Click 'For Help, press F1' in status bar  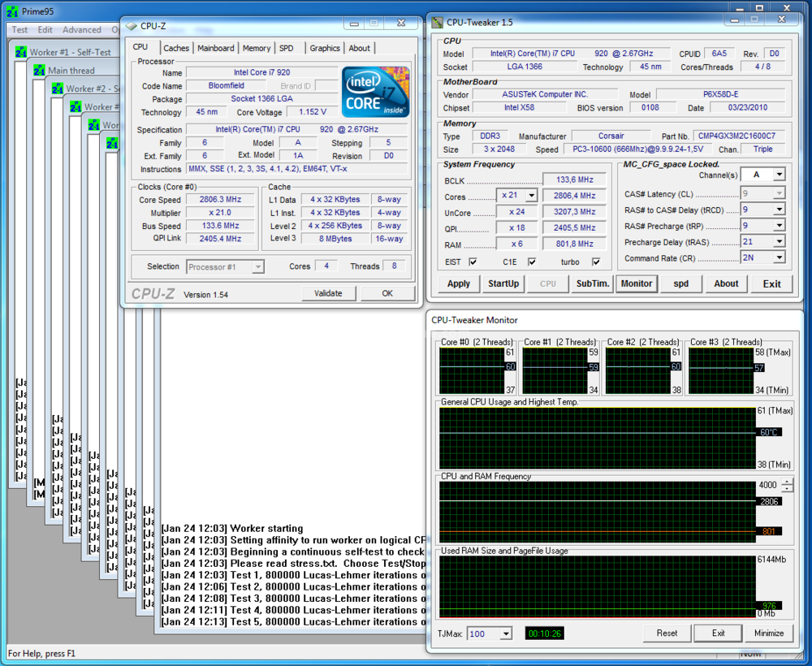(41, 654)
